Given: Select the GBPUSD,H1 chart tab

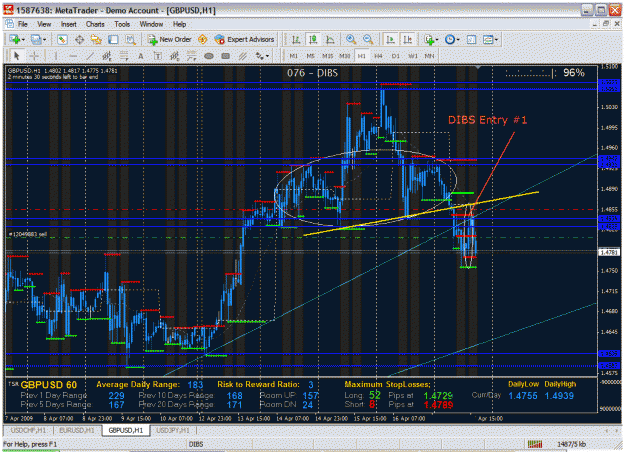Looking at the screenshot, I should pos(126,430).
